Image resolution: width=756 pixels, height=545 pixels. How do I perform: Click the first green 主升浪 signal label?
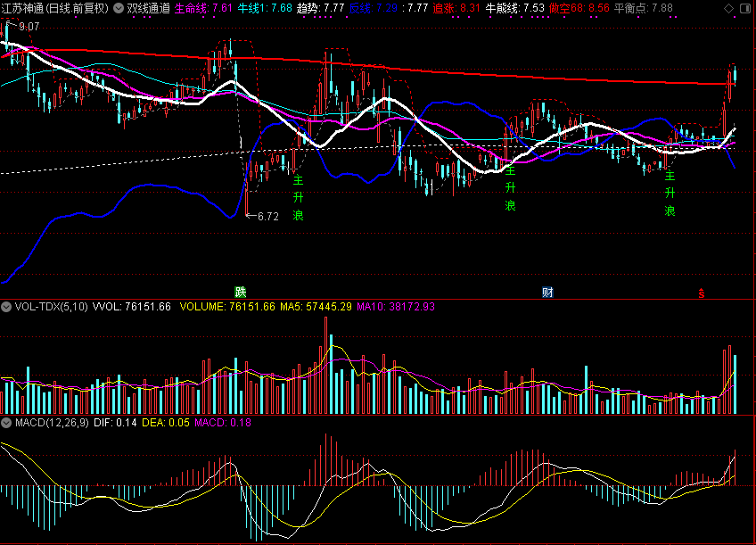[x=299, y=198]
